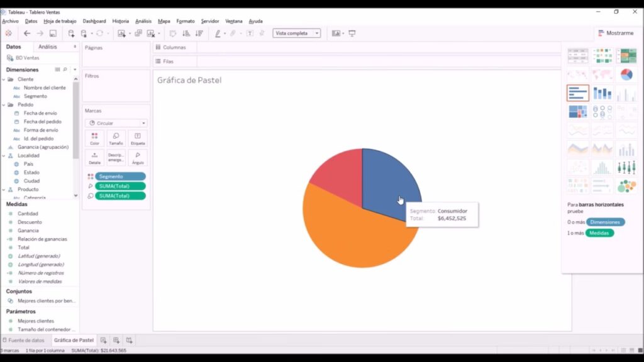644x362 pixels.
Task: Choose the treemap chart in Mostrarme panel
Action: tap(577, 112)
